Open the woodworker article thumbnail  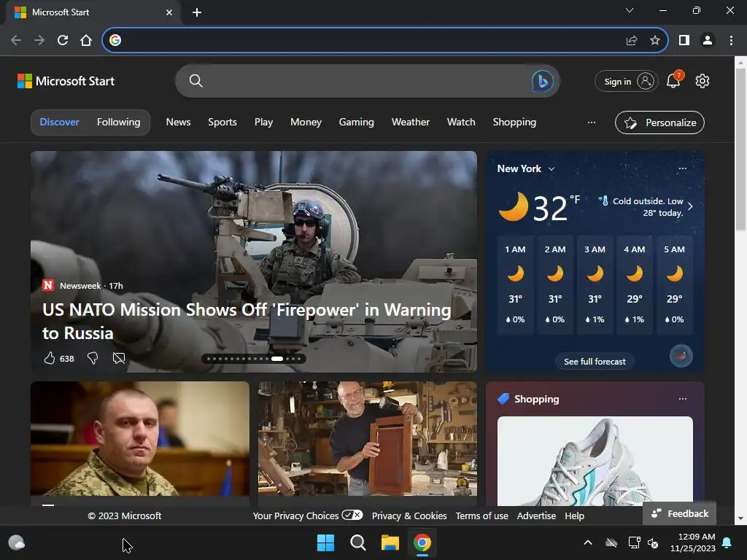click(x=368, y=438)
